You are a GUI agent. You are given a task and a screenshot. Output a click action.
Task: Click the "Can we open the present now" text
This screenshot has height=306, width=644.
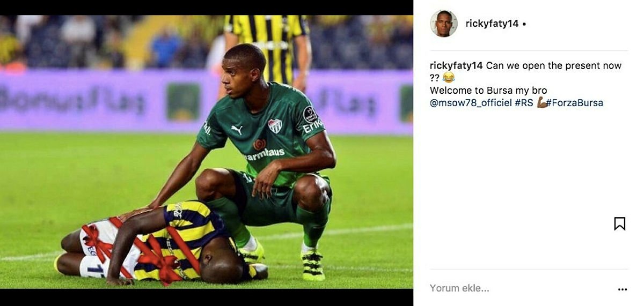[x=553, y=66]
